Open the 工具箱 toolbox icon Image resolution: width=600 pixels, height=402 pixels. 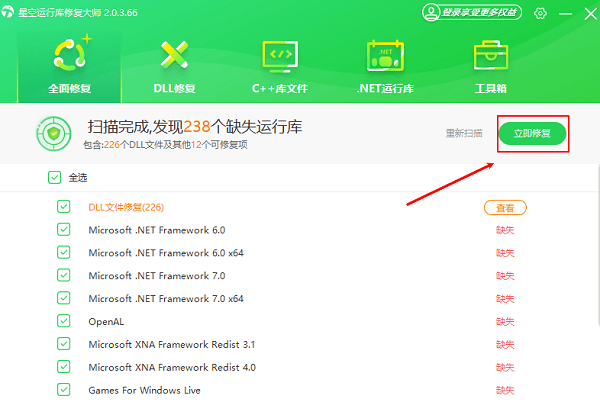[491, 55]
